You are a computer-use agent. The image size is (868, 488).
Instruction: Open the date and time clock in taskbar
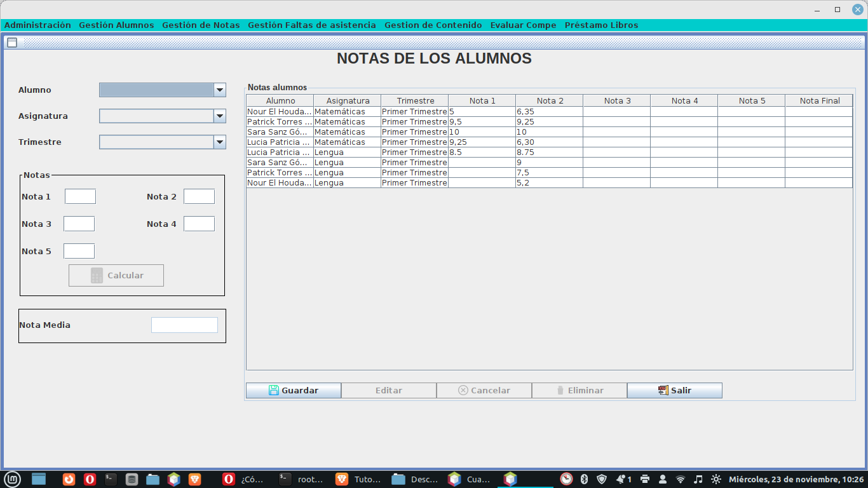click(x=796, y=479)
